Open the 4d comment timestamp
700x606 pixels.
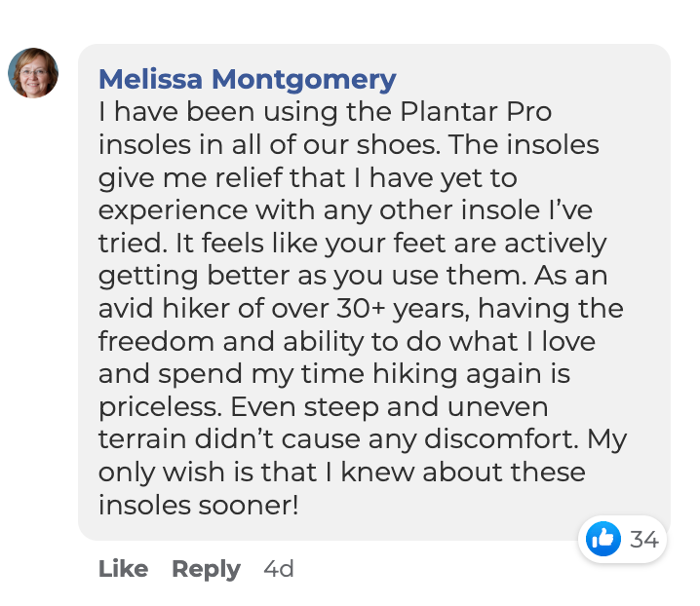(x=279, y=569)
